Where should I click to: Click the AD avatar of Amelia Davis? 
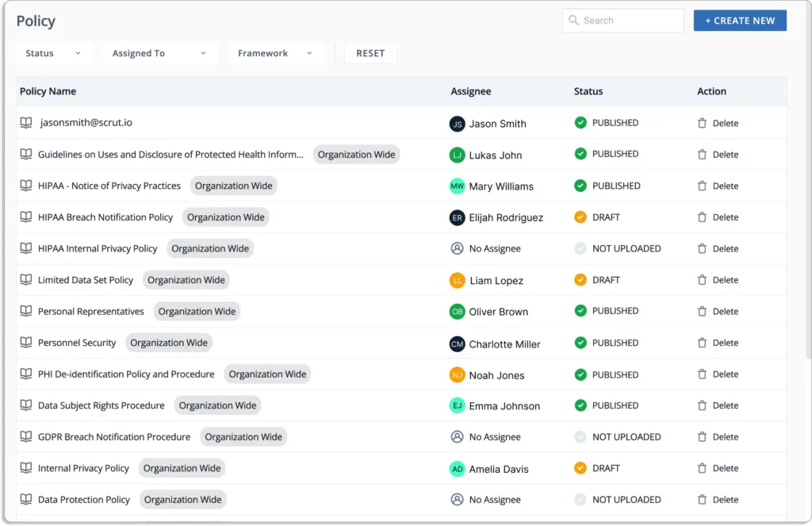click(458, 469)
